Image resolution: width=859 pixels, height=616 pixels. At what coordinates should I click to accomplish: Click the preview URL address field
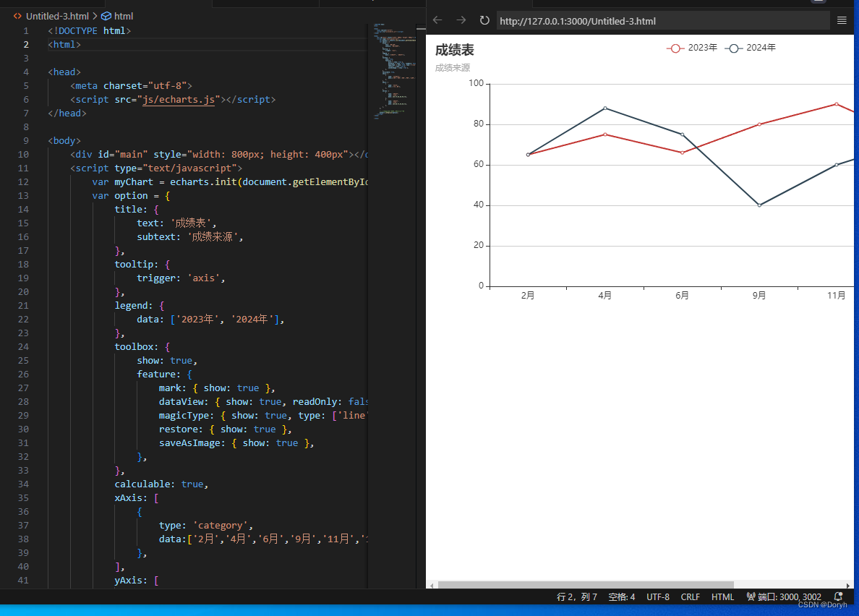[x=663, y=22]
